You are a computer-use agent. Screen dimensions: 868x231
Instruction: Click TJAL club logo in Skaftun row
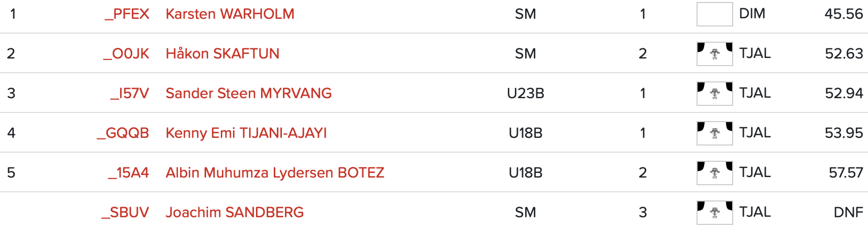point(714,54)
